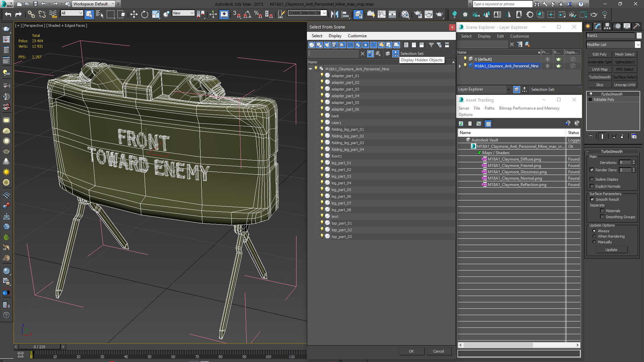This screenshot has width=644, height=362.
Task: Click the Align tool icon
Action: coord(345,14)
